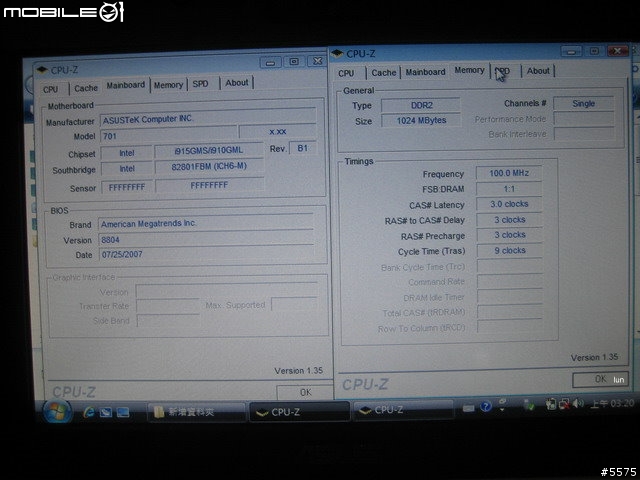Click Chipset model i915GMS/i910GML field
The width and height of the screenshot is (640, 480).
tap(209, 150)
